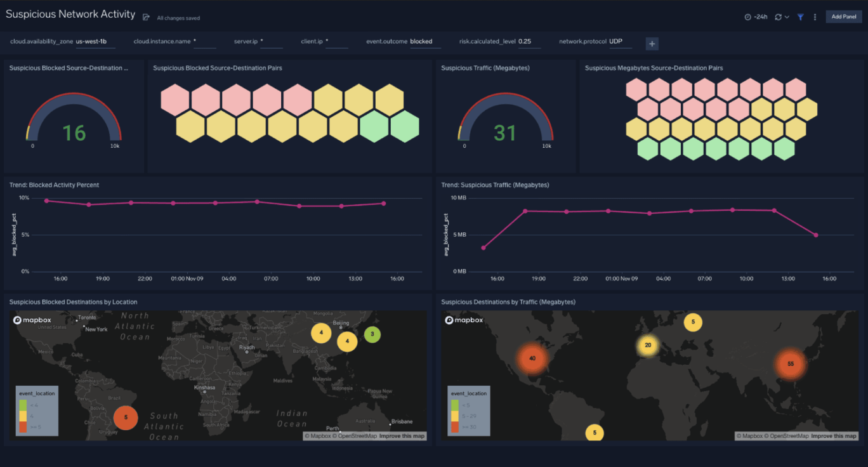The width and height of the screenshot is (868, 467).
Task: Open the three-dot options icon near Add Panel
Action: click(815, 16)
